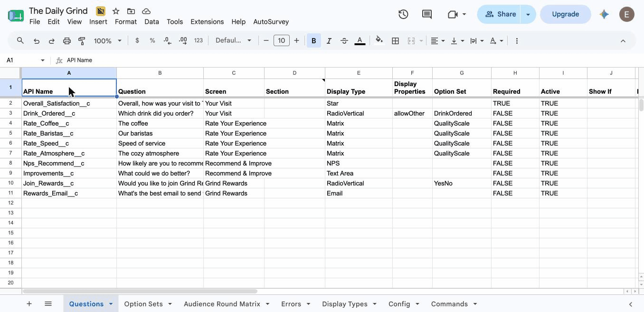View the cloud save status
This screenshot has width=644, height=312.
pyautogui.click(x=146, y=11)
